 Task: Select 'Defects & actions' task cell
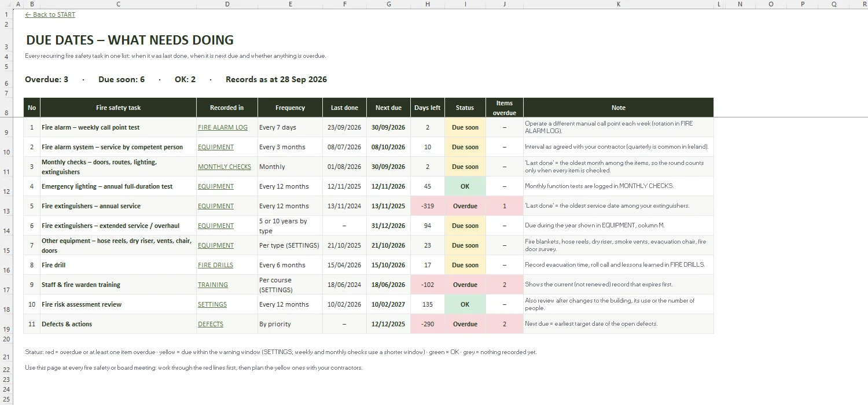(x=118, y=324)
